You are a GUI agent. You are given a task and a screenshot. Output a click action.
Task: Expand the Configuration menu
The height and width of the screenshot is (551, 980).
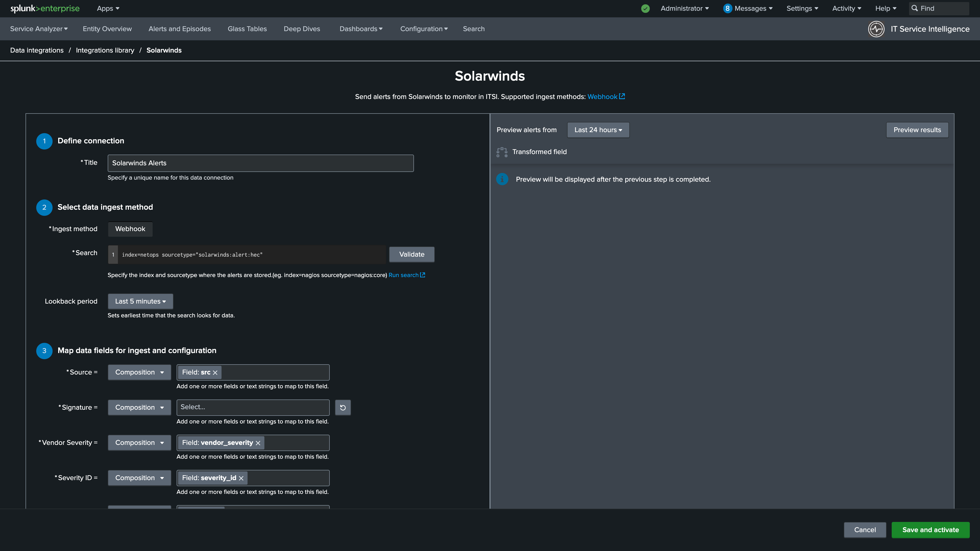pyautogui.click(x=424, y=29)
